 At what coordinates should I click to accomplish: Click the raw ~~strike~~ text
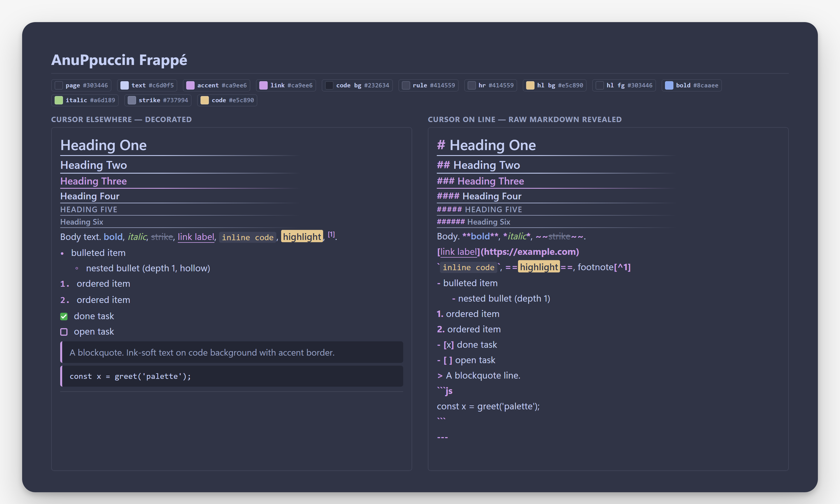tap(559, 236)
